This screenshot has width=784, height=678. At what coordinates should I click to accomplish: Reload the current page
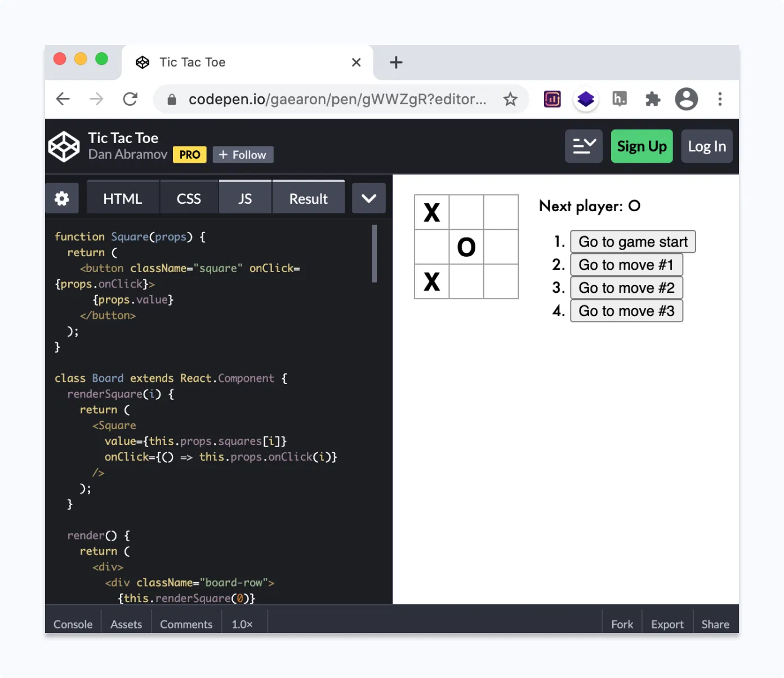130,99
